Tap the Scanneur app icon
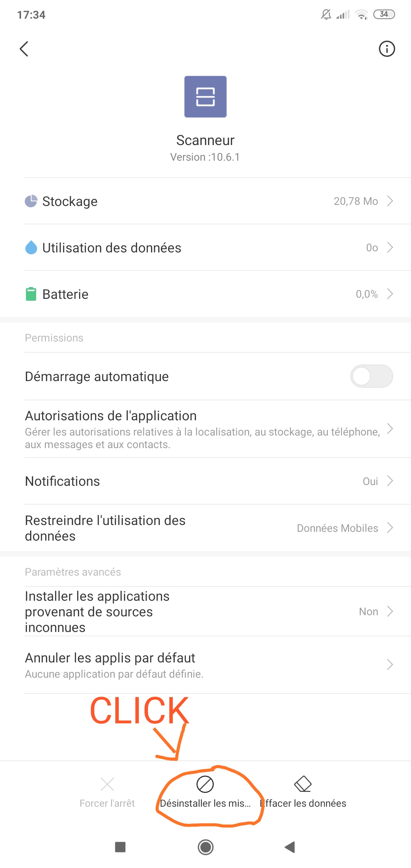Image resolution: width=411 pixels, height=868 pixels. click(205, 97)
